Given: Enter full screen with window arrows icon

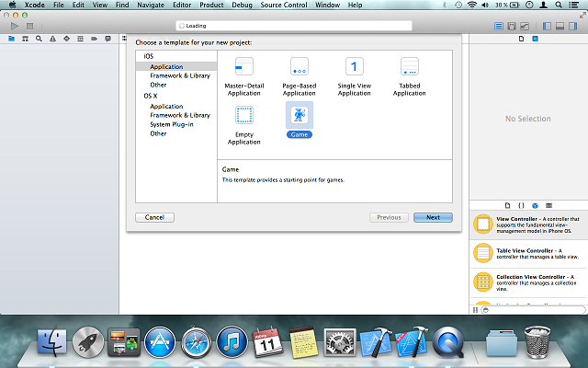Looking at the screenshot, I should [x=582, y=15].
